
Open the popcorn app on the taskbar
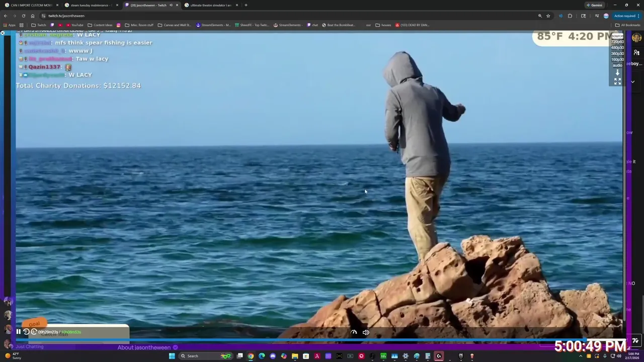pyautogui.click(x=472, y=356)
